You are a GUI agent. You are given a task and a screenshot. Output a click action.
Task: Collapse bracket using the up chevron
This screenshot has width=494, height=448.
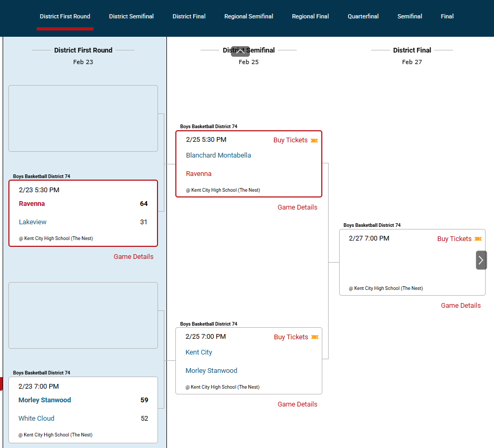pyautogui.click(x=240, y=51)
